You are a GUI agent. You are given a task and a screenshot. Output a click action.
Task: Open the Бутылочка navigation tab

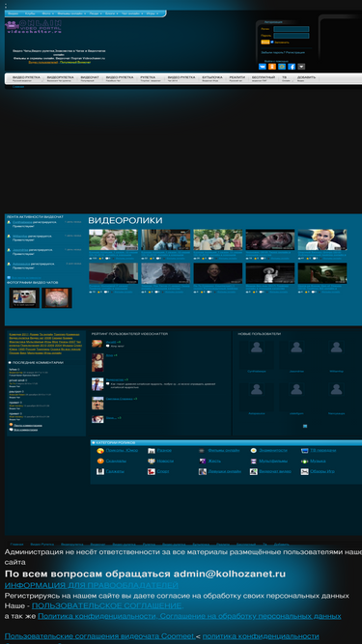click(x=212, y=78)
